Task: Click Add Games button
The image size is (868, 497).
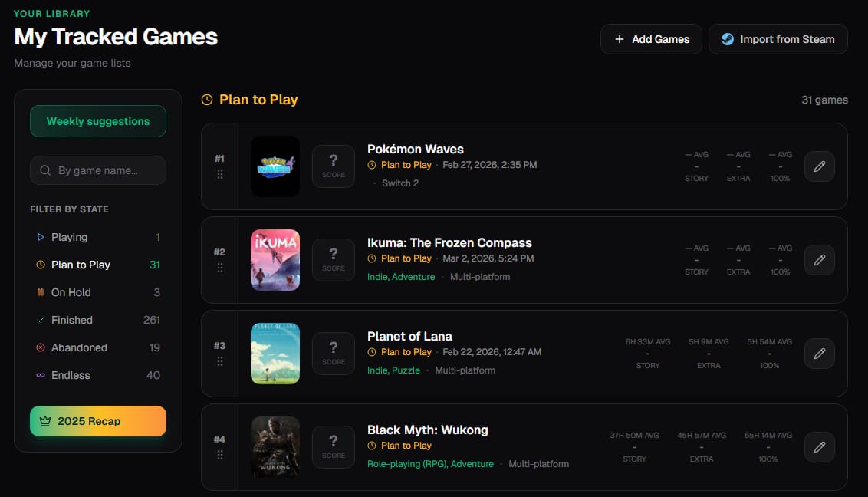Action: pyautogui.click(x=651, y=39)
